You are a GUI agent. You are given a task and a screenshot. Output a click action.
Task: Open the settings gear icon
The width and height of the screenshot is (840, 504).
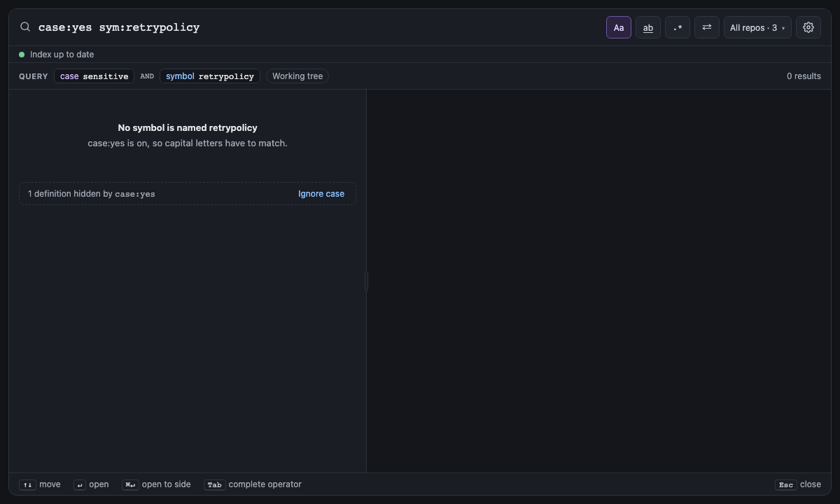coord(808,27)
